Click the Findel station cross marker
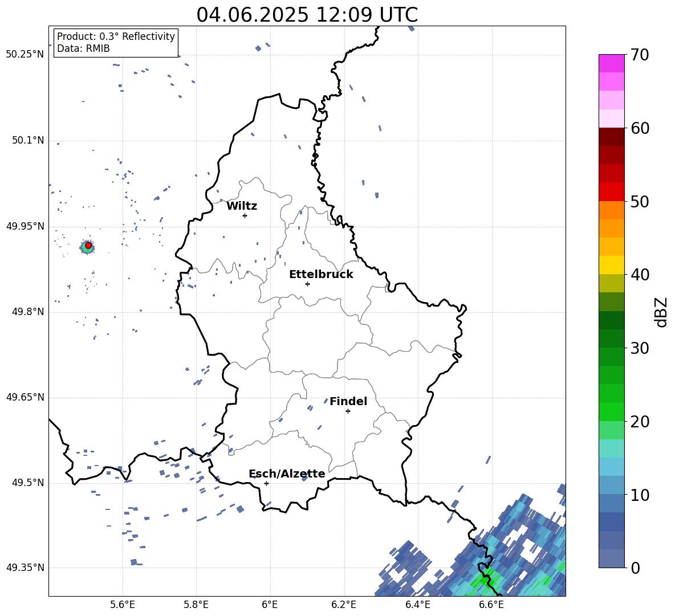The width and height of the screenshot is (675, 616). [348, 411]
